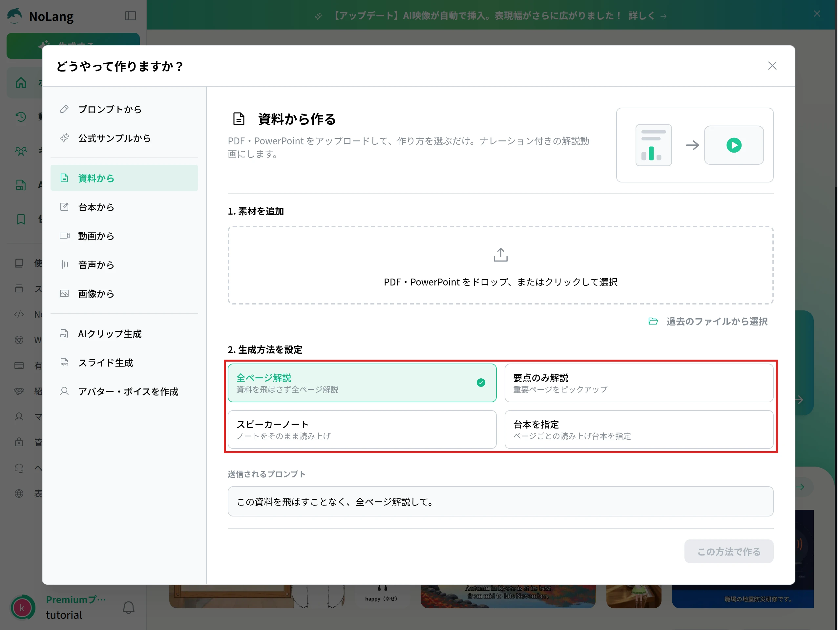840x630 pixels.
Task: Open the bookmark icon in background sidebar
Action: 21,219
